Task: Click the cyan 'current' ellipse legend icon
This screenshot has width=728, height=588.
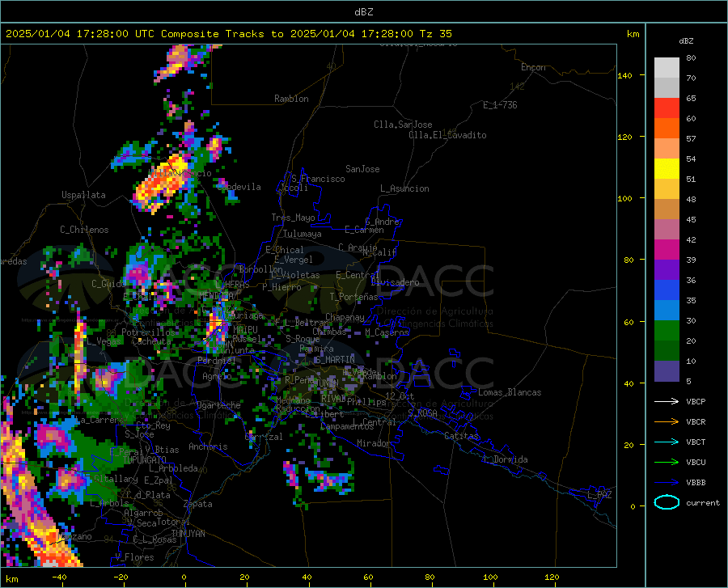Action: [x=667, y=502]
